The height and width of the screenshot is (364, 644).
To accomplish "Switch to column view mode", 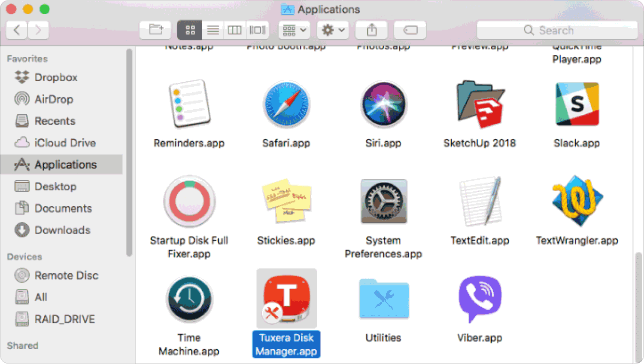I will coord(235,30).
